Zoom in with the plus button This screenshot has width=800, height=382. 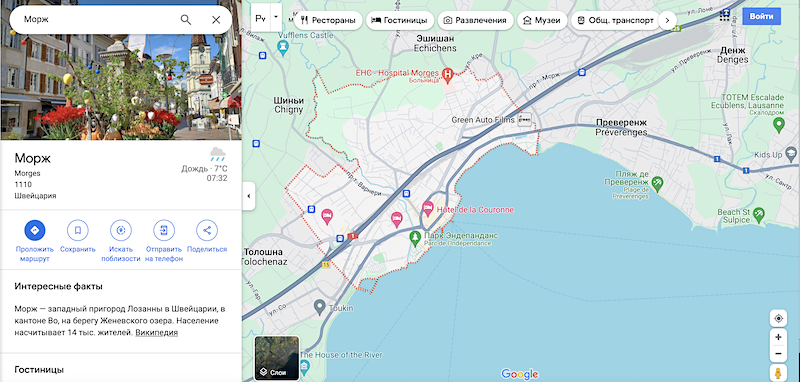779,337
